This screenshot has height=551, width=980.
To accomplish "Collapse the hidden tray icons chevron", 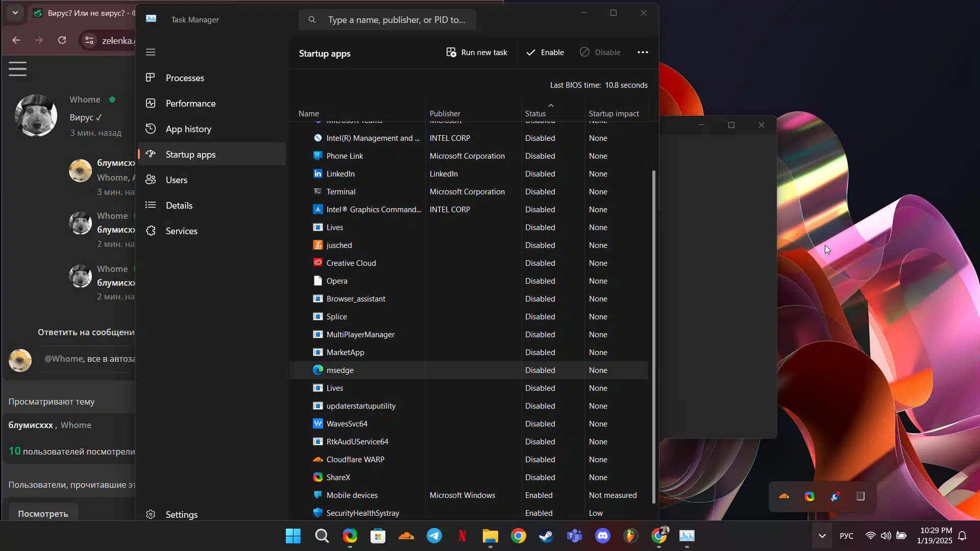I will 822,536.
